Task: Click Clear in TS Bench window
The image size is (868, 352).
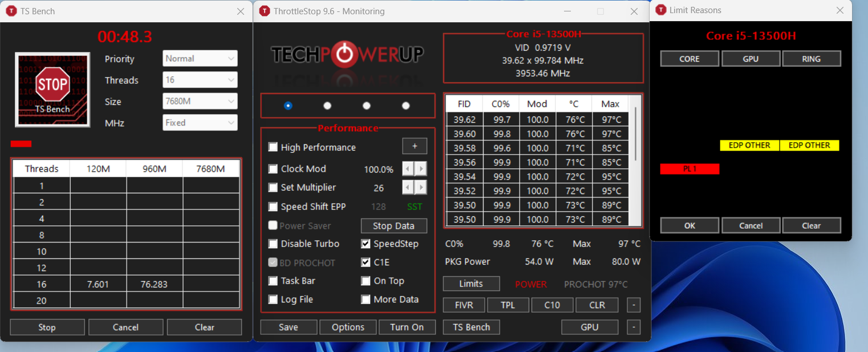Action: click(204, 327)
